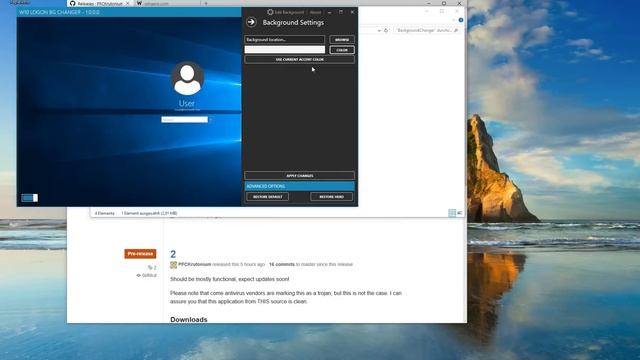Click the tag icon labeled 2

pyautogui.click(x=152, y=267)
